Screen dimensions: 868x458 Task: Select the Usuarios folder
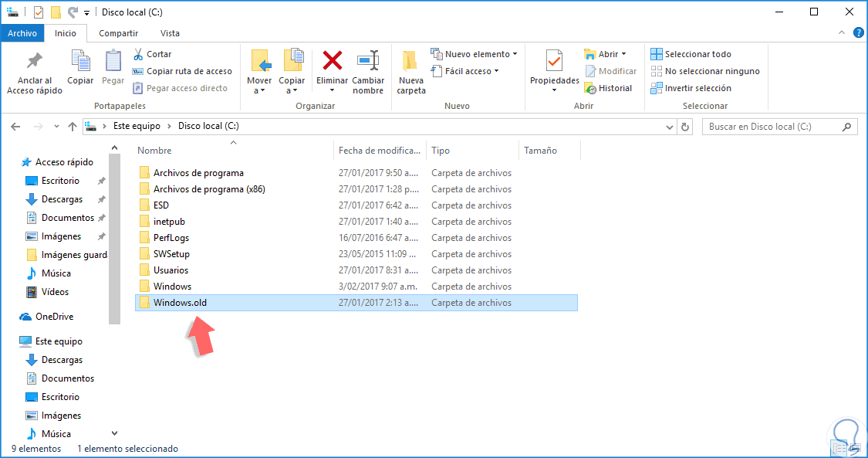(356, 270)
